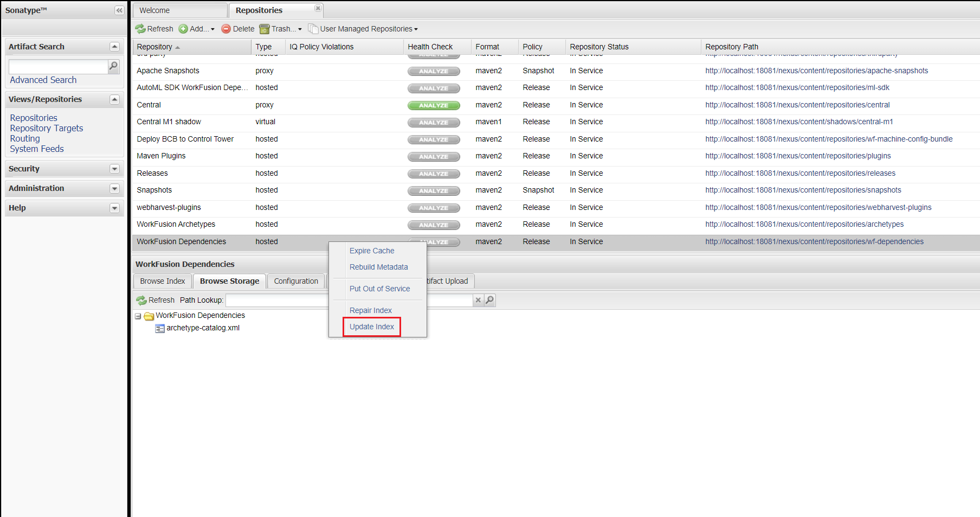This screenshot has height=517, width=980.
Task: Expand the Security panel
Action: click(114, 169)
